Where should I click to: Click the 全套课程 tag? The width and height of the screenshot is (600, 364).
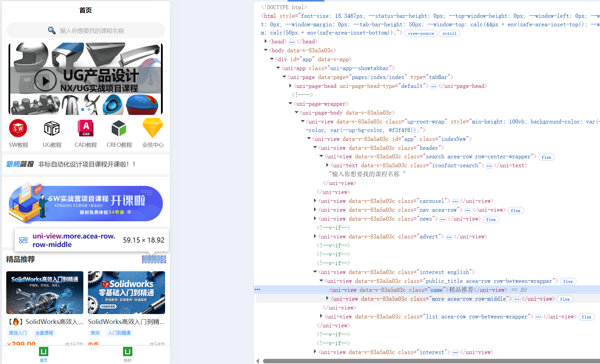pyautogui.click(x=45, y=333)
